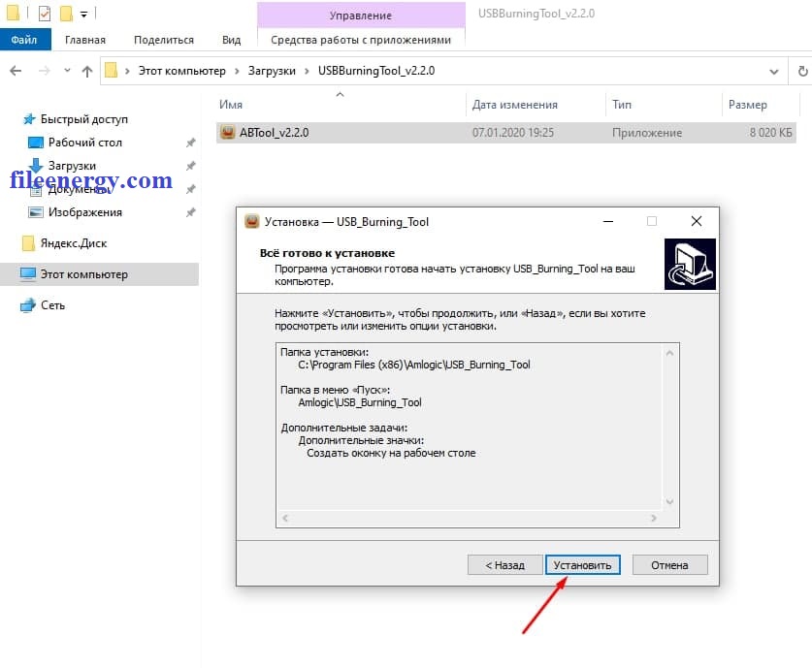812x668 pixels.
Task: Click the Рабочий стол desktop icon
Action: coord(36,143)
